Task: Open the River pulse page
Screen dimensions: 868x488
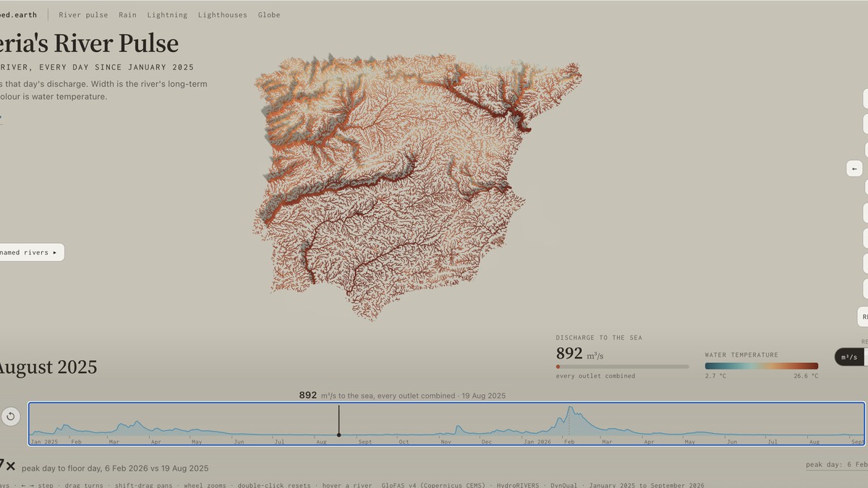Action: click(x=83, y=14)
